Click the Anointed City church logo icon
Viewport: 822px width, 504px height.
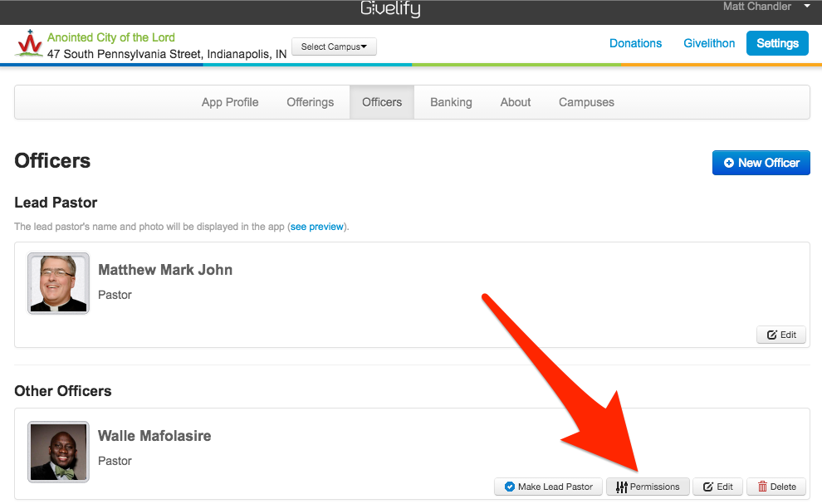(29, 43)
